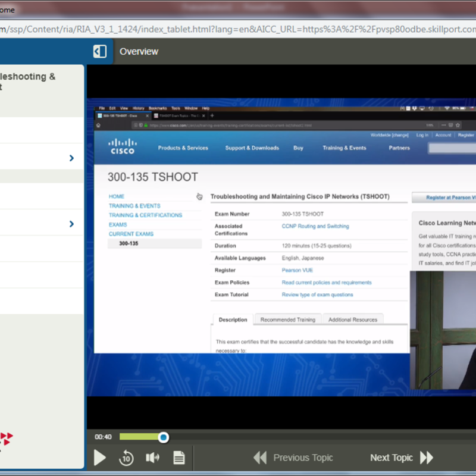The width and height of the screenshot is (476, 476).
Task: Click EXAMS in the side list
Action: tap(118, 225)
